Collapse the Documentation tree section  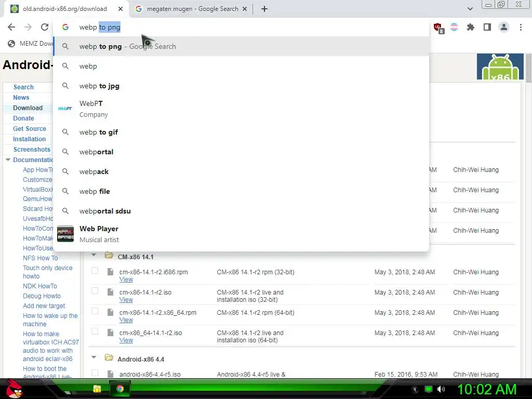[x=8, y=159]
